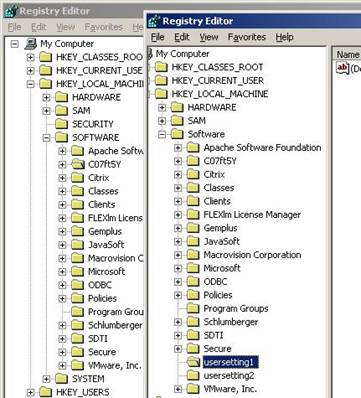Click the front Registry Editor title bar
This screenshot has height=398, width=361.
pyautogui.click(x=253, y=21)
